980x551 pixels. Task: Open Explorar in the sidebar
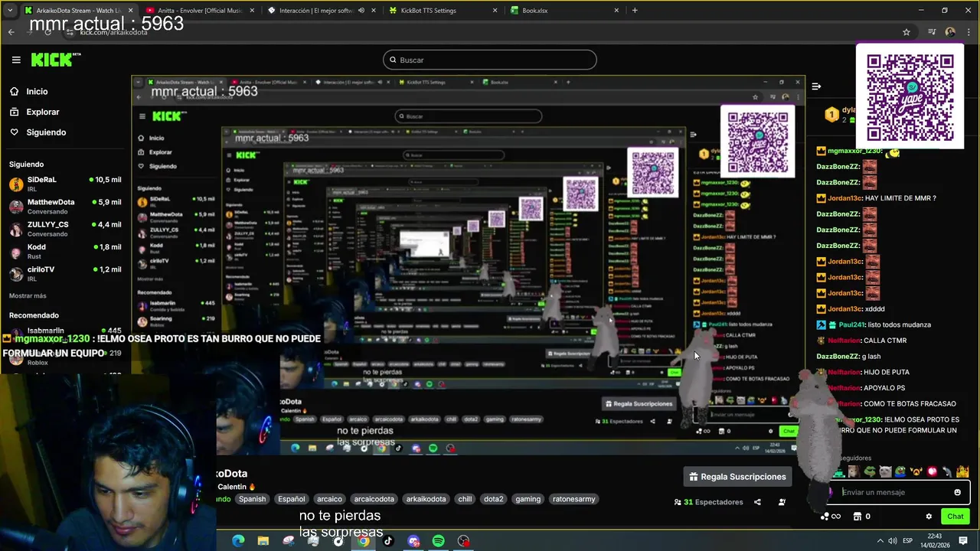(42, 112)
